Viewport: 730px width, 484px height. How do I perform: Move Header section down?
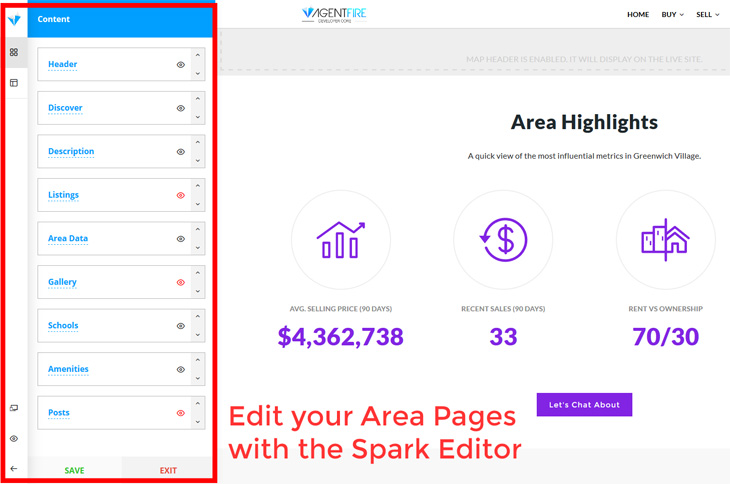[198, 73]
